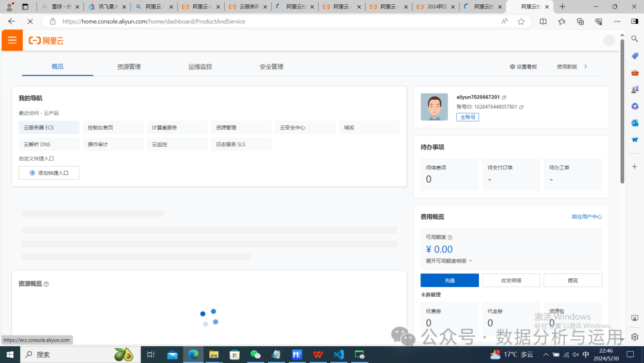
Task: Open 云解析 DNS shortcut
Action: [49, 144]
